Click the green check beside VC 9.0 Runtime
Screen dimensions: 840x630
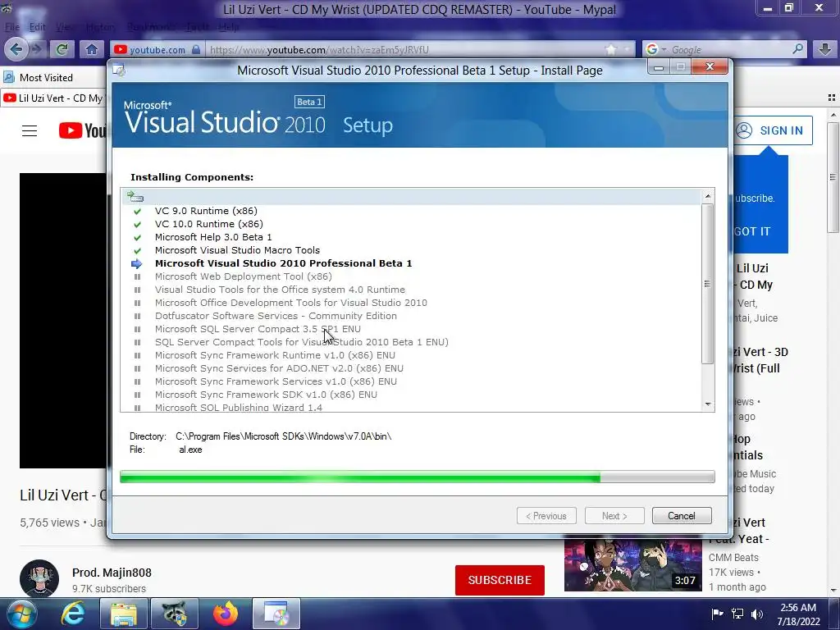[x=137, y=211]
